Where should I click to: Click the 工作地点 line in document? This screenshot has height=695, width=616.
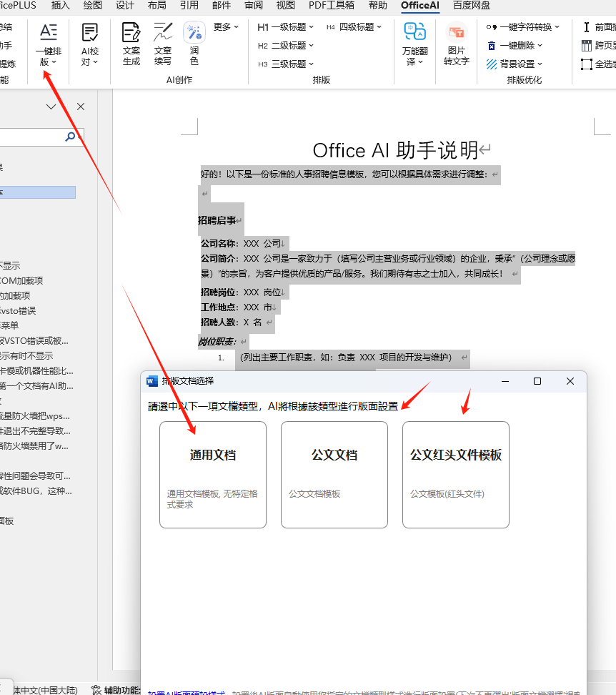[236, 307]
